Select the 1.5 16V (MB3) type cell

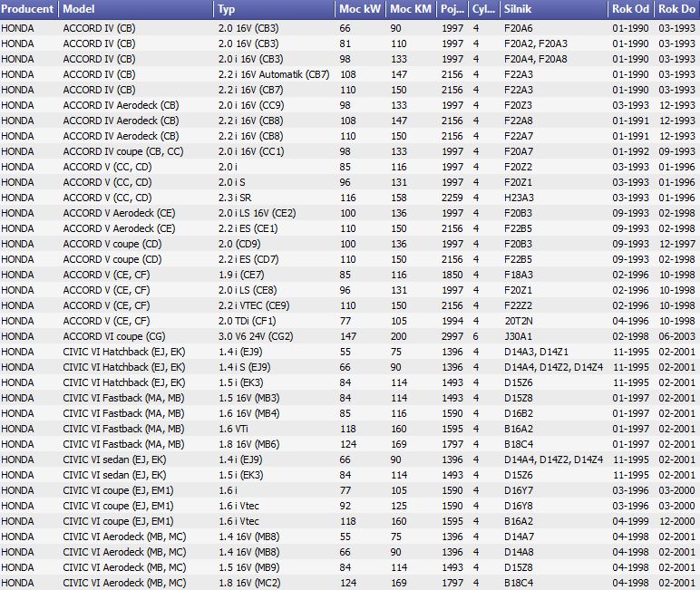(x=249, y=398)
